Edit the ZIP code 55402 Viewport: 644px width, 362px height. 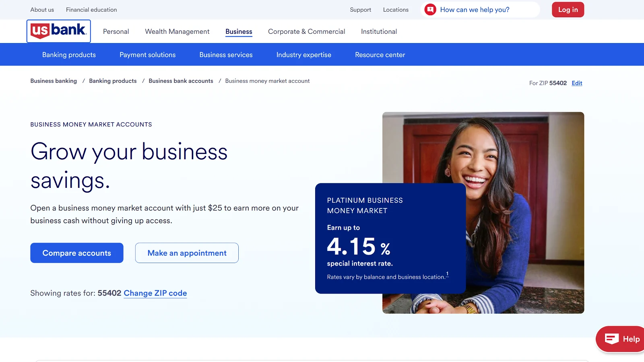[x=577, y=83]
